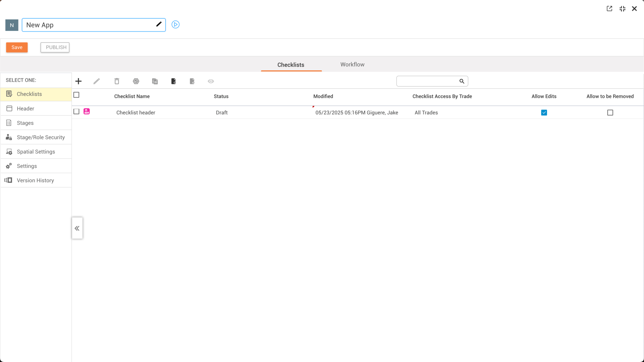Open Stage/Role Security in sidebar
The image size is (644, 362).
point(41,137)
